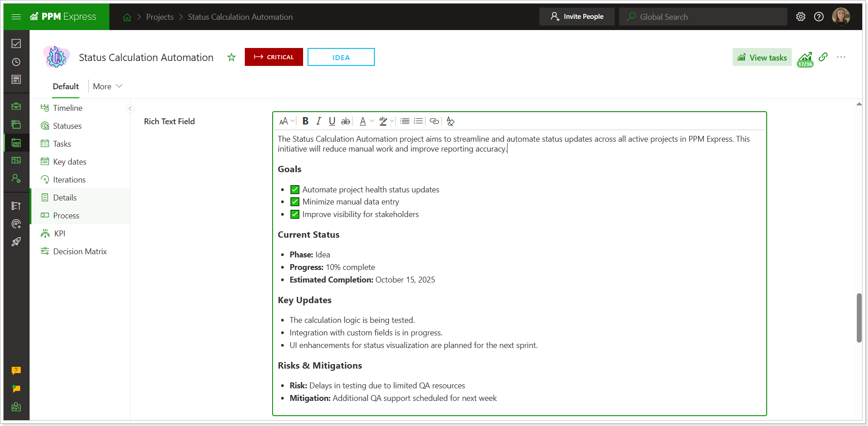Click the CRITICAL status button
Image resolution: width=868 pixels, height=426 pixels.
[x=273, y=57]
